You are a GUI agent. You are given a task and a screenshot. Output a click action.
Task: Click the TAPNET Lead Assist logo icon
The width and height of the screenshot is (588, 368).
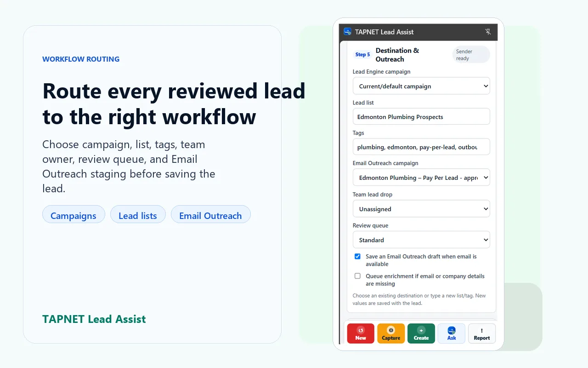(347, 32)
